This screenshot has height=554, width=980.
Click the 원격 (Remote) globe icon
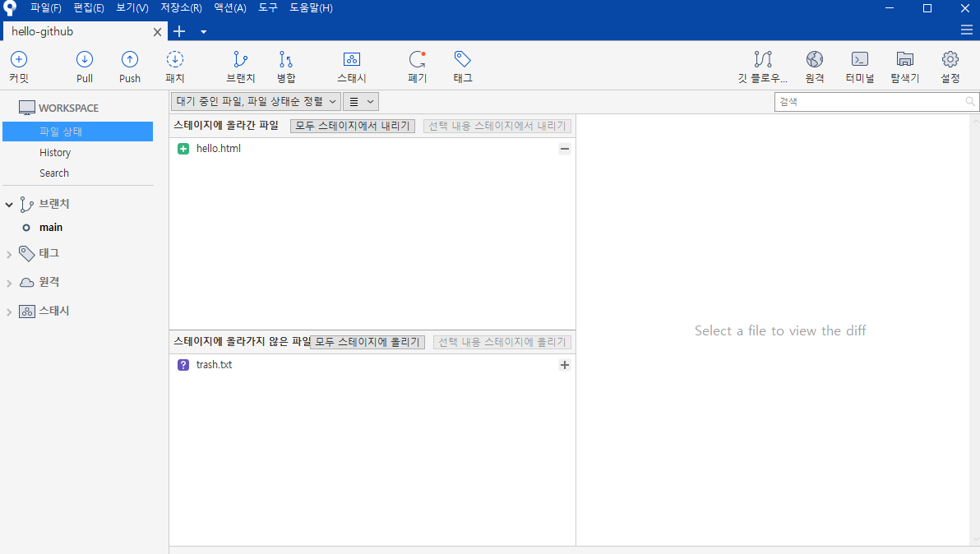(x=815, y=59)
